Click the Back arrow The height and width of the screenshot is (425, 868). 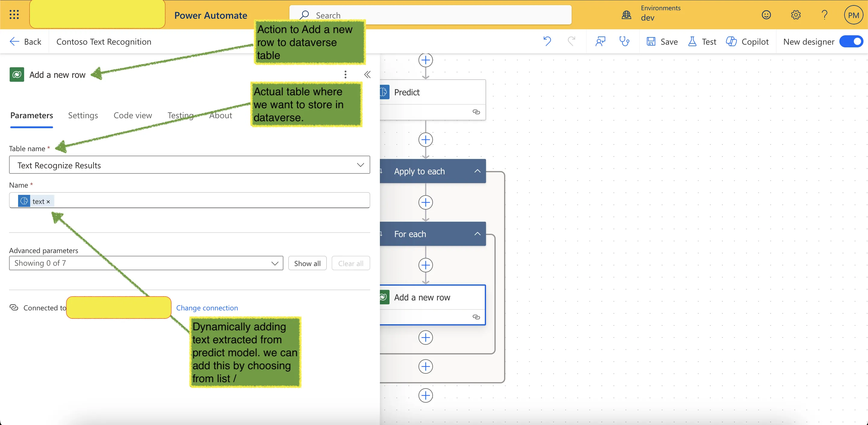coord(14,41)
